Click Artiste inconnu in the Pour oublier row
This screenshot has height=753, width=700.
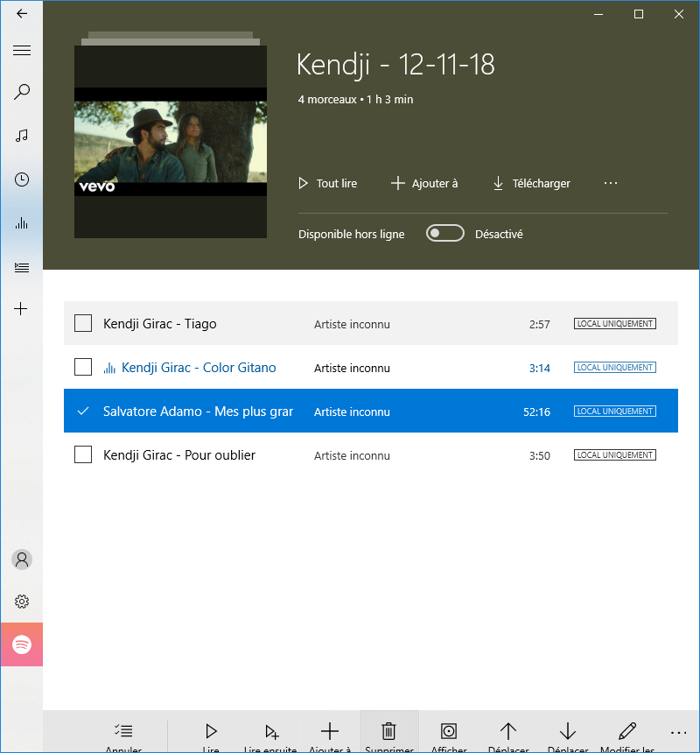pyautogui.click(x=352, y=455)
